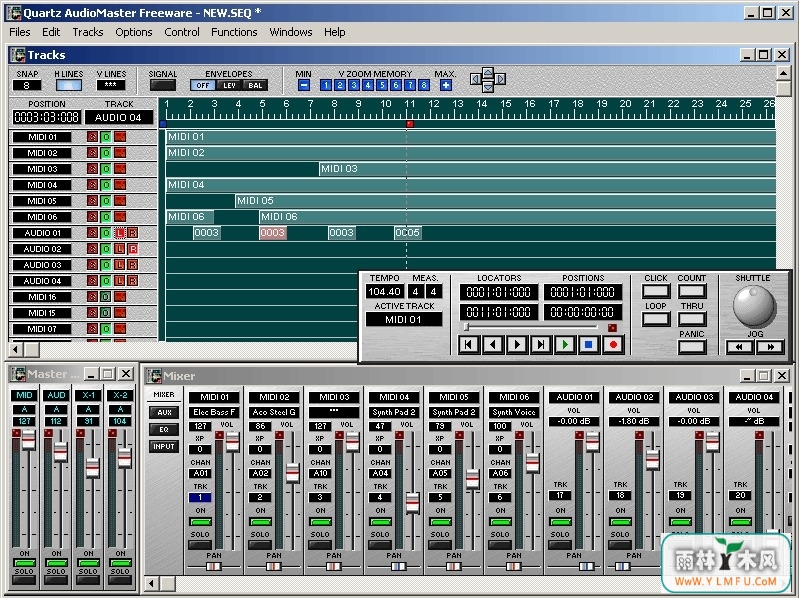Click the EQ button in Mixer
The height and width of the screenshot is (598, 799).
click(x=164, y=429)
